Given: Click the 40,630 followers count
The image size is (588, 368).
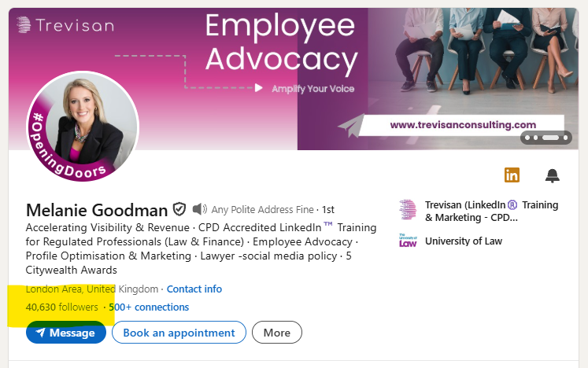Looking at the screenshot, I should pyautogui.click(x=61, y=307).
